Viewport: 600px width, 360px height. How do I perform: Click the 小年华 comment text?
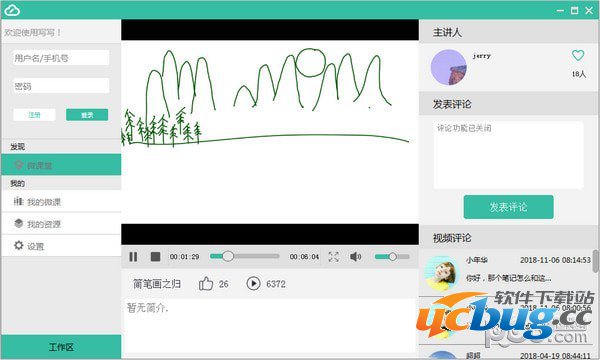tap(509, 278)
